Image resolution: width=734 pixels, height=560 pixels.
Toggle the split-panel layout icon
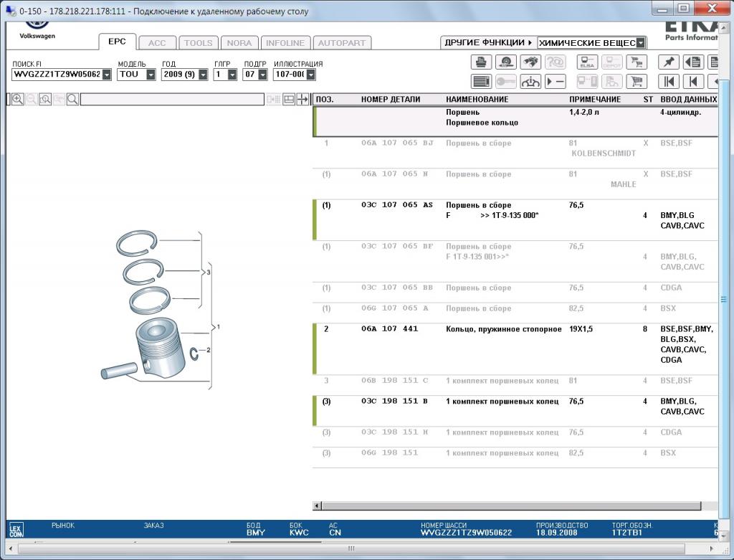289,99
